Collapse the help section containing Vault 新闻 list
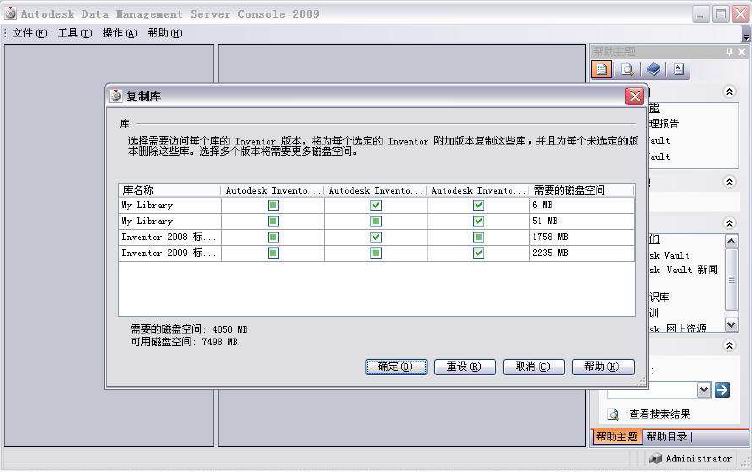 coord(729,223)
